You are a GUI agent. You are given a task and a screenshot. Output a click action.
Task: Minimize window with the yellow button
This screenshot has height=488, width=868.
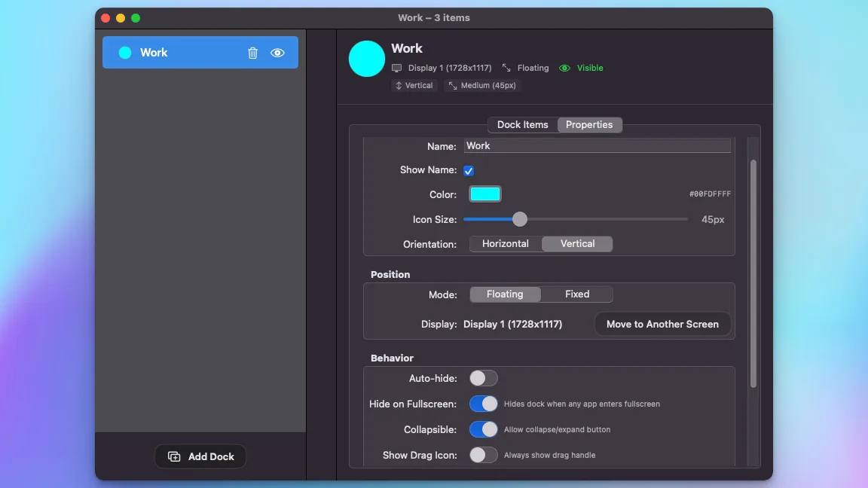tap(120, 18)
